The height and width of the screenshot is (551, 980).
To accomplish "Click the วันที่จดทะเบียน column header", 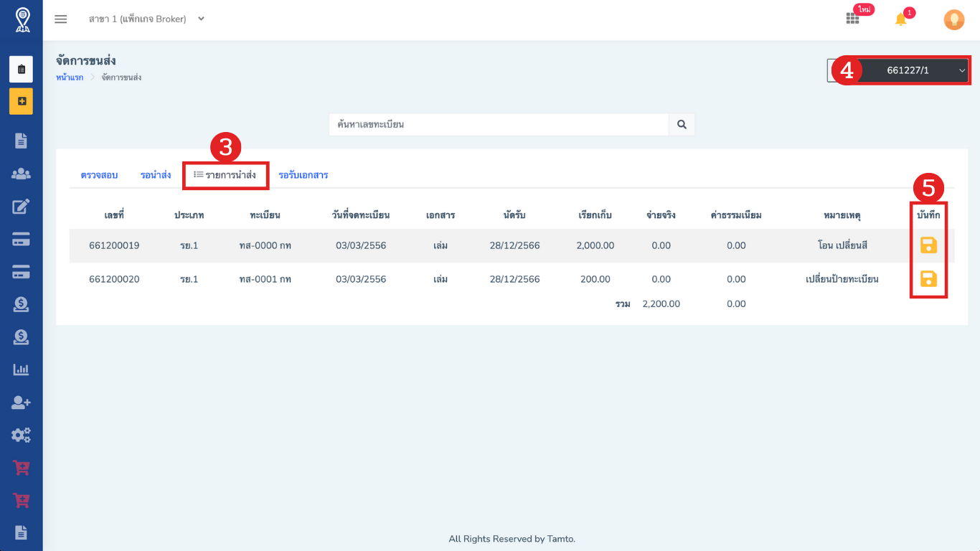I will (361, 215).
